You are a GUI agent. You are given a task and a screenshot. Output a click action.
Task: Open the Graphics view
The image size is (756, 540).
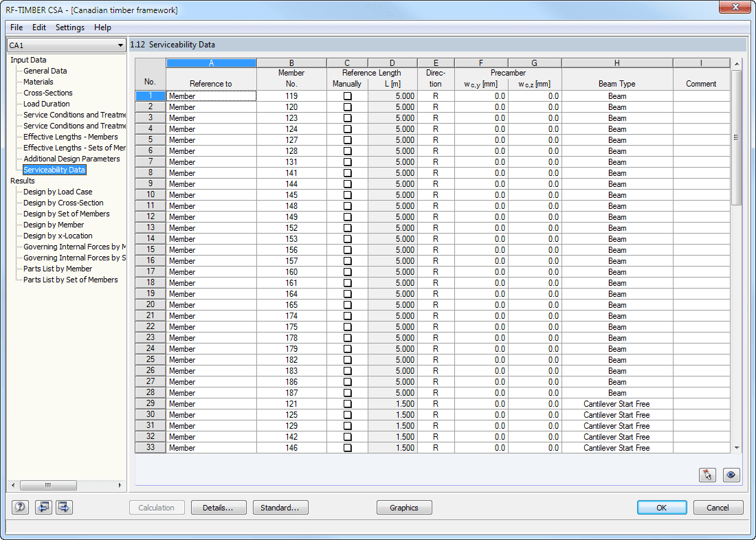(403, 507)
